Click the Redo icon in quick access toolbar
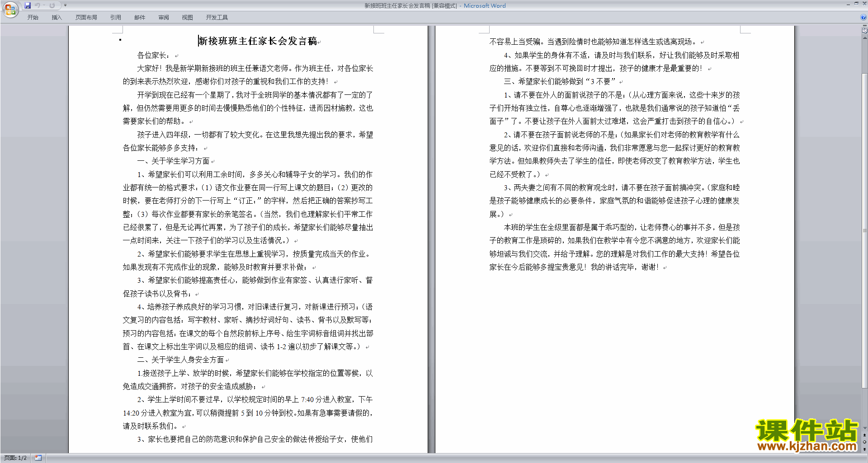This screenshot has width=868, height=463. pyautogui.click(x=52, y=5)
